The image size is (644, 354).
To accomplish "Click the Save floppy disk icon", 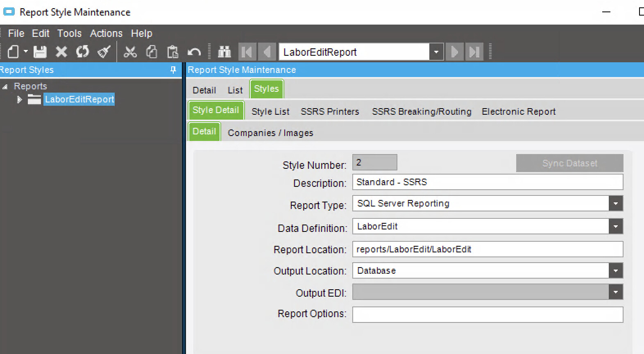I will (40, 52).
